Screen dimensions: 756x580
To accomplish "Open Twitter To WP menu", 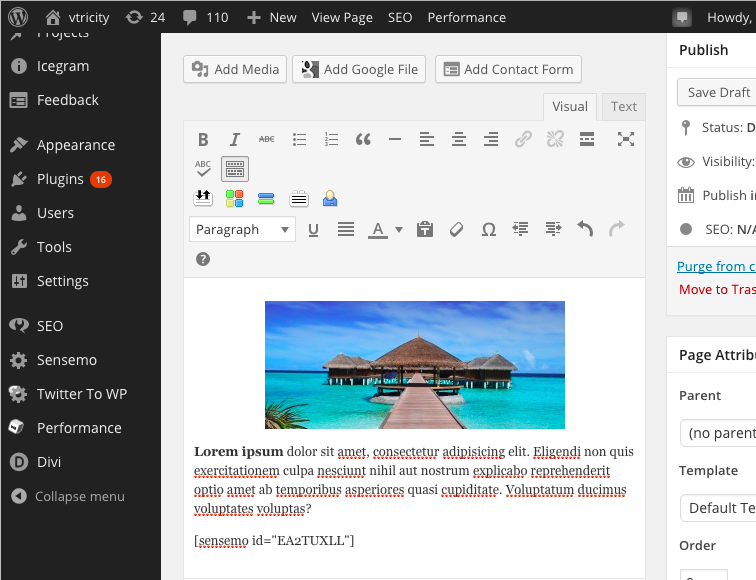I will [x=81, y=394].
